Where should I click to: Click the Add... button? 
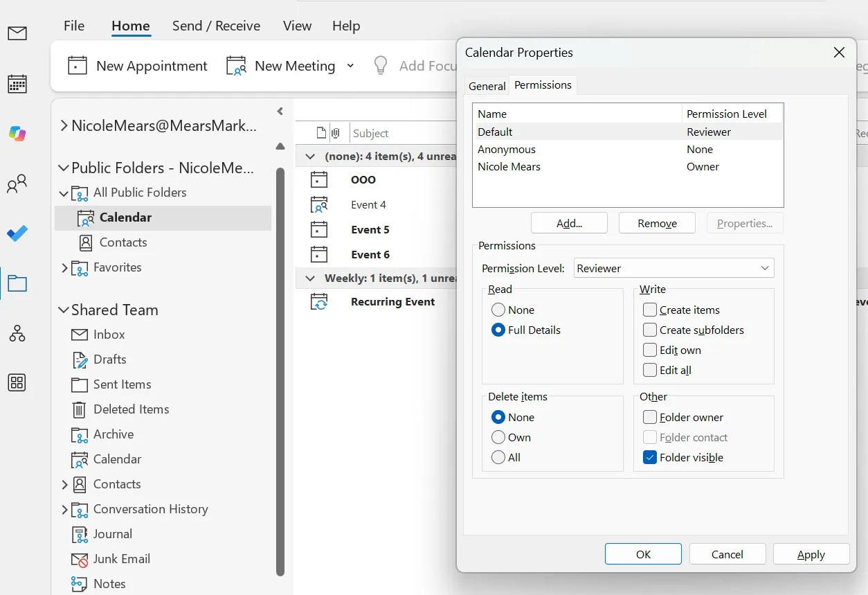click(x=569, y=223)
